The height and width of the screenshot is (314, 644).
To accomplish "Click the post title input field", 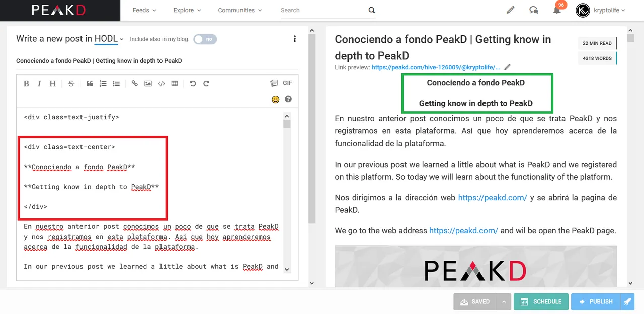I will pyautogui.click(x=157, y=61).
